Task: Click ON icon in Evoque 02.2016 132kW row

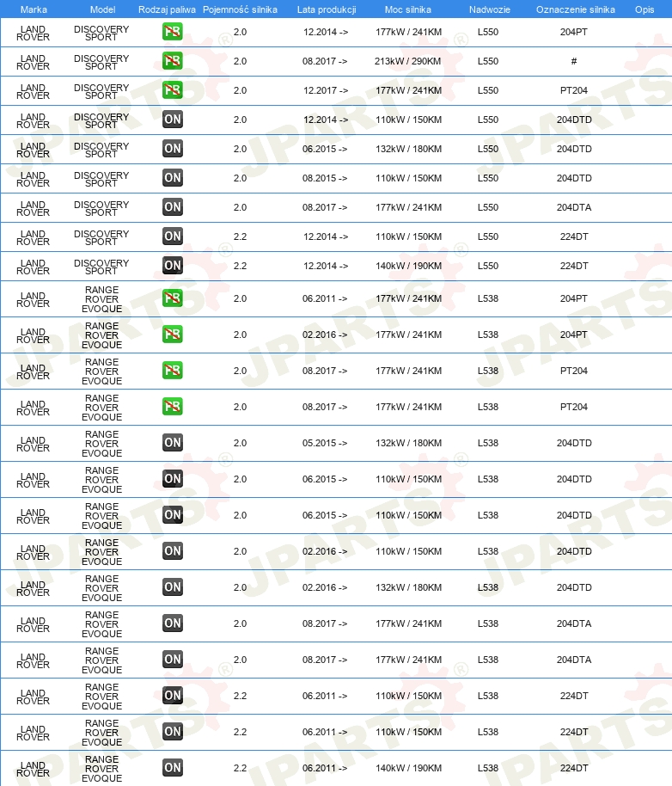Action: coord(172,587)
